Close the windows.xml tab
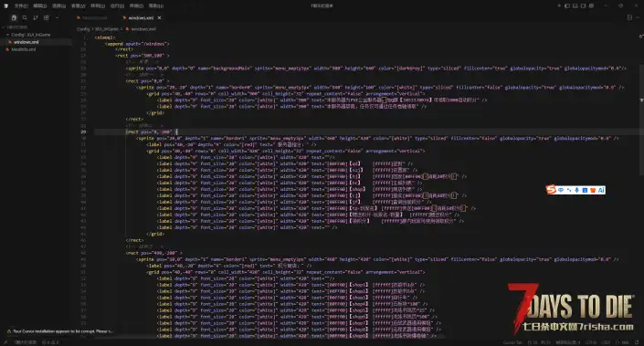This screenshot has height=346, width=644. tap(159, 17)
